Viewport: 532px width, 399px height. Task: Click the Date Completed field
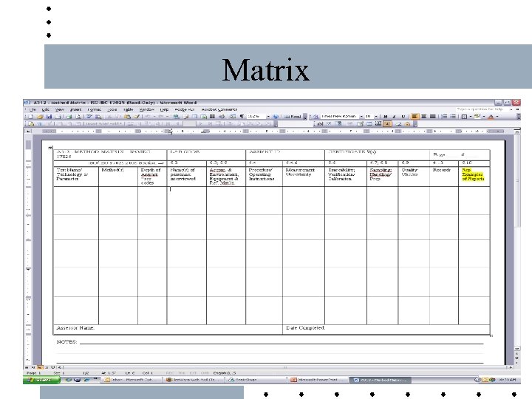tap(386, 328)
